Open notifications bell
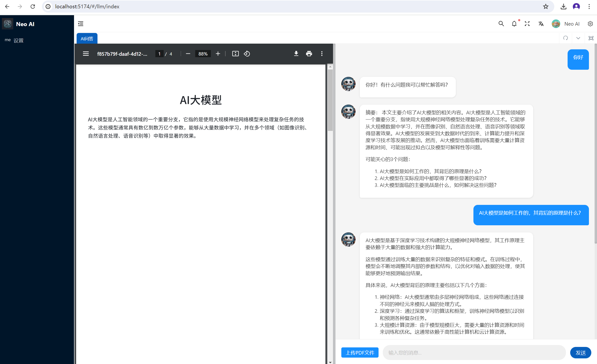The width and height of the screenshot is (597, 364). point(514,24)
